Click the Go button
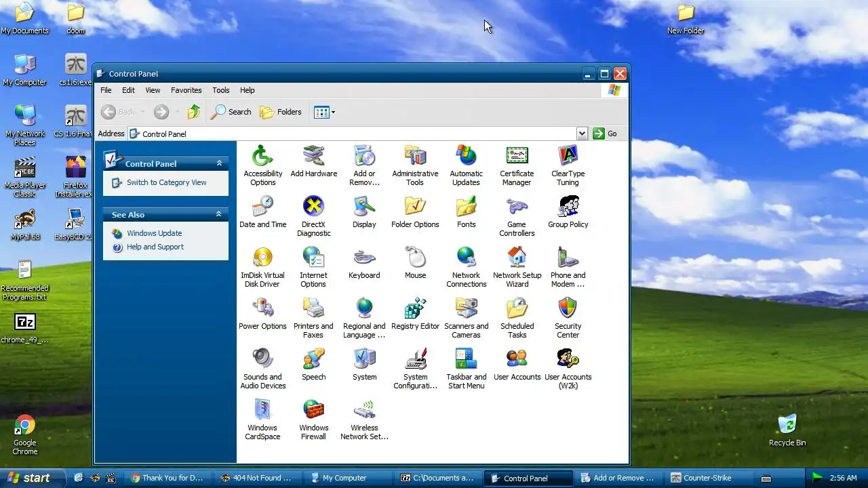The height and width of the screenshot is (488, 868). coord(605,134)
